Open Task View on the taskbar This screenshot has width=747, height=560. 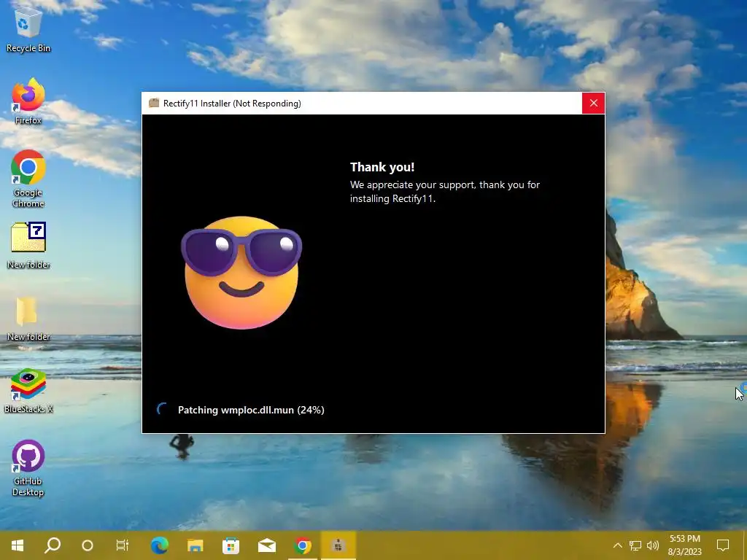point(123,545)
